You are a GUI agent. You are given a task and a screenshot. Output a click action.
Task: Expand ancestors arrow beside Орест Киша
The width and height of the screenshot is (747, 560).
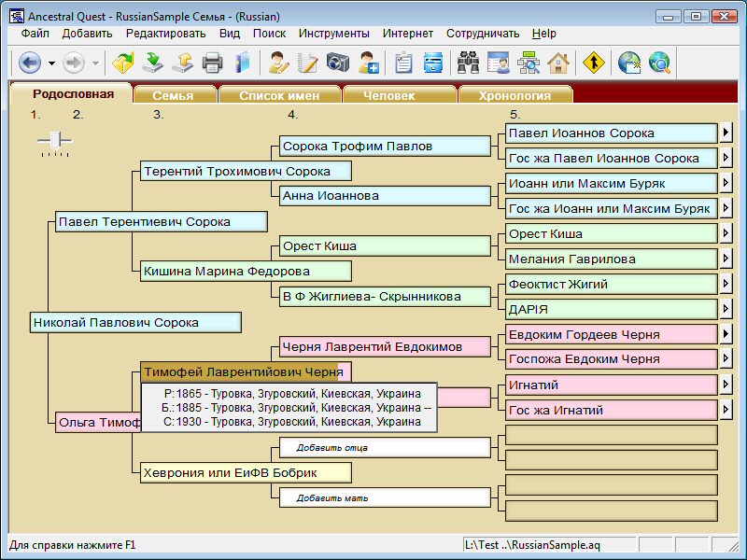tap(726, 234)
